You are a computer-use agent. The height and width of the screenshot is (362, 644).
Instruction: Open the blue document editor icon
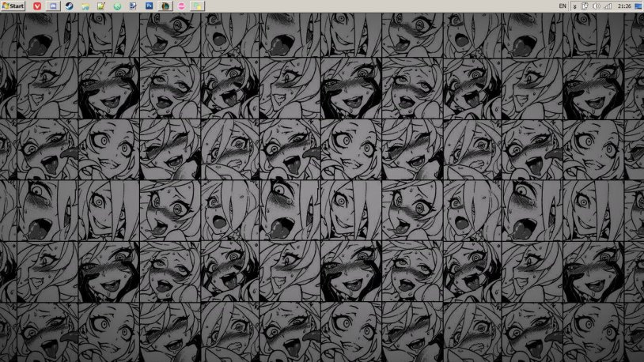click(x=133, y=6)
